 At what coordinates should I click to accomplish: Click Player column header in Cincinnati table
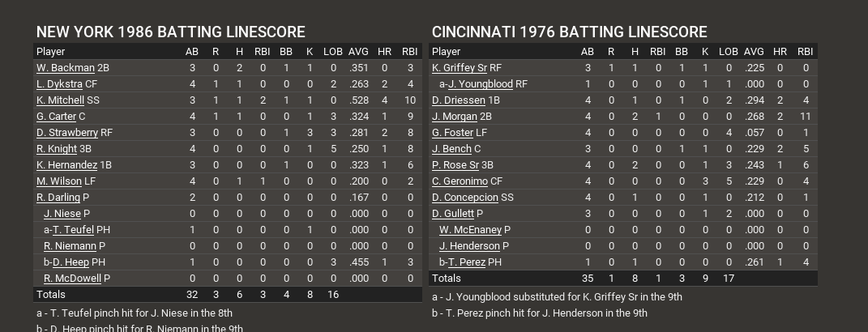(446, 52)
